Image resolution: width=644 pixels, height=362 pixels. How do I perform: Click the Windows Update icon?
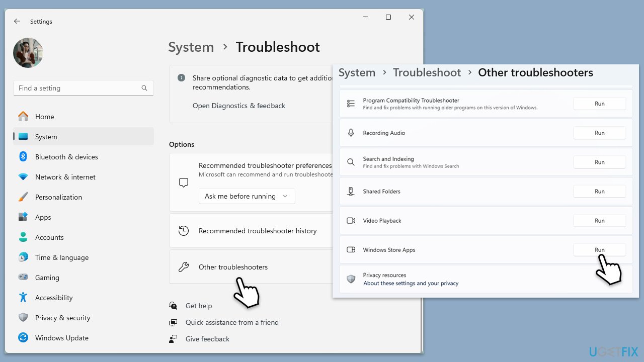[x=23, y=338]
